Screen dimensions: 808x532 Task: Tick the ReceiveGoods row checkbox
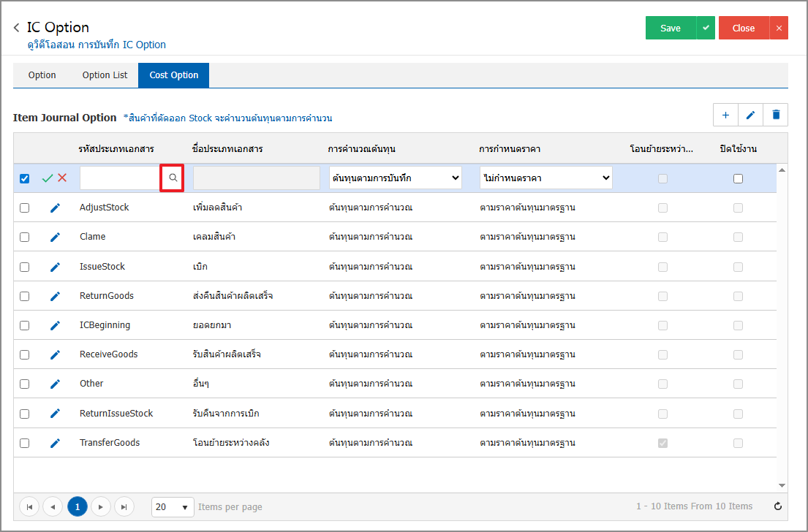(x=25, y=354)
